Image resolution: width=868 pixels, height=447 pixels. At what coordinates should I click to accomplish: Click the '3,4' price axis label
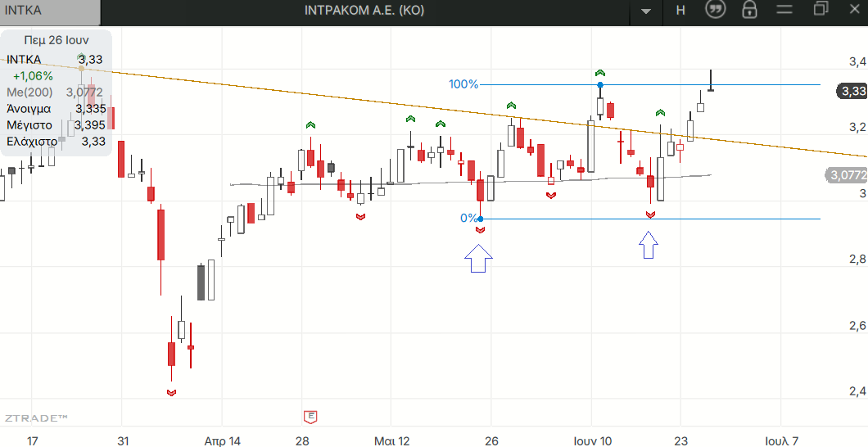[857, 61]
